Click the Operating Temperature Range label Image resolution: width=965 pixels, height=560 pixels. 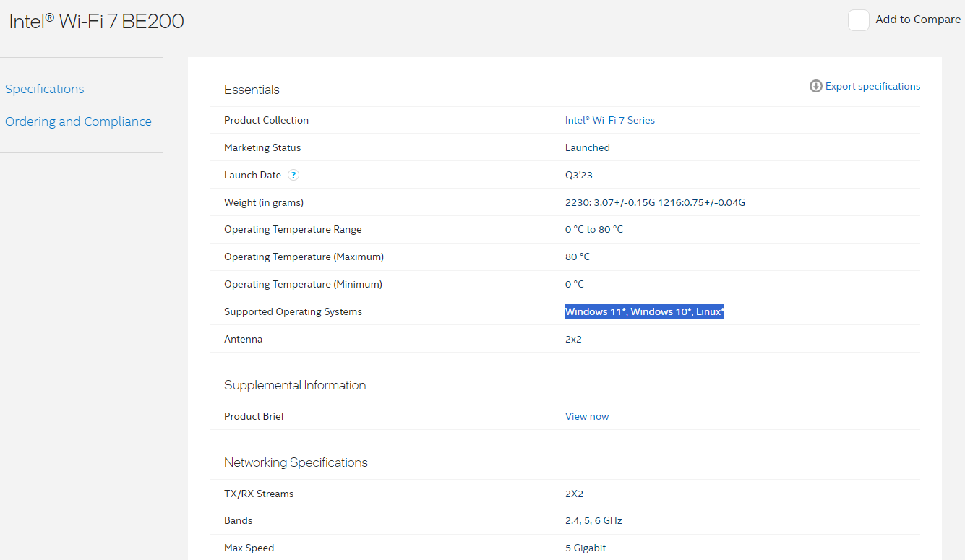[293, 230]
